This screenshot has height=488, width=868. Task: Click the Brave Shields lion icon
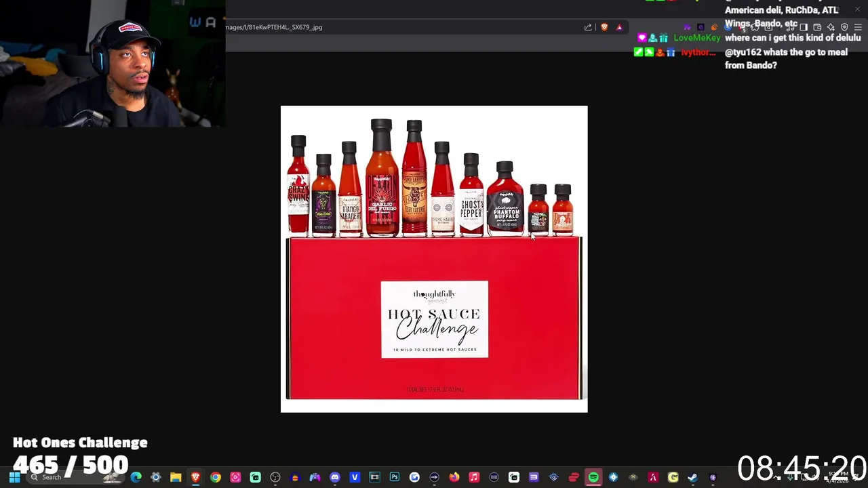pyautogui.click(x=604, y=27)
